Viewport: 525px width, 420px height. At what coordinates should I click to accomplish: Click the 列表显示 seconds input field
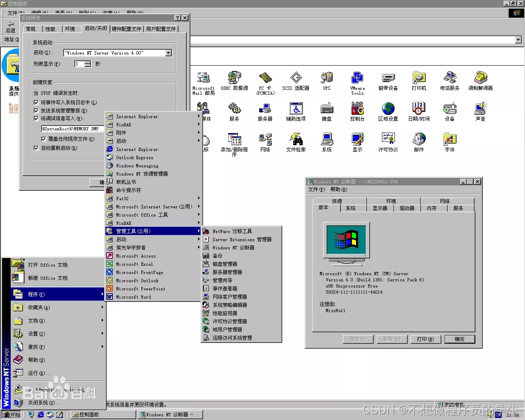pos(79,64)
